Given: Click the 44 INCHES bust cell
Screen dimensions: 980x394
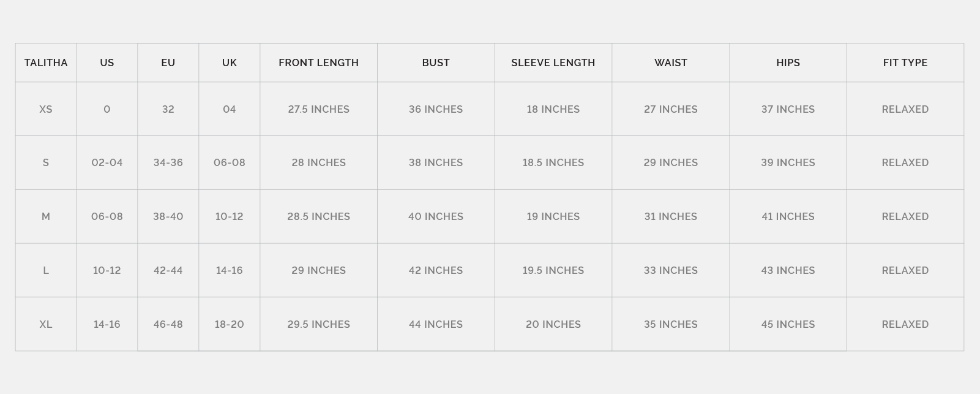Looking at the screenshot, I should [x=436, y=324].
